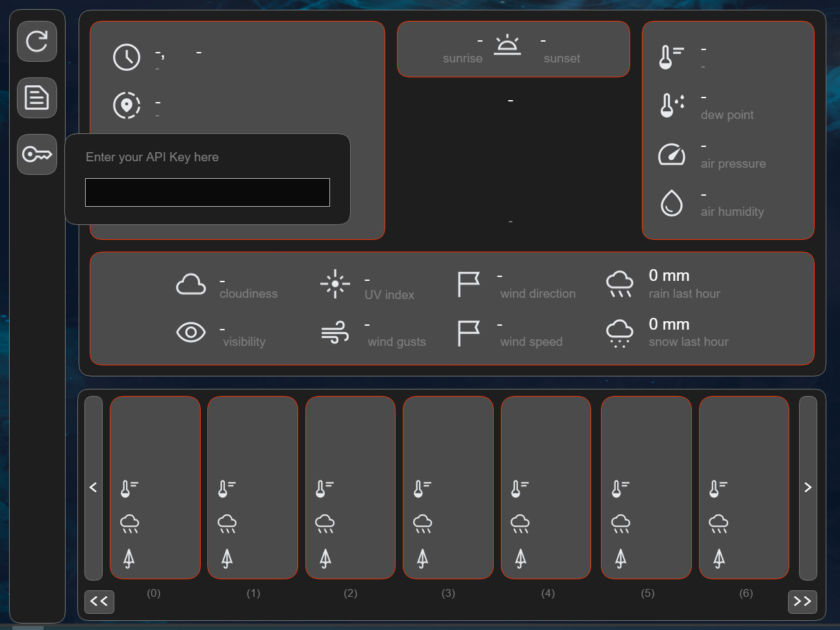Click the API key icon
The height and width of the screenshot is (630, 840).
coord(37,155)
